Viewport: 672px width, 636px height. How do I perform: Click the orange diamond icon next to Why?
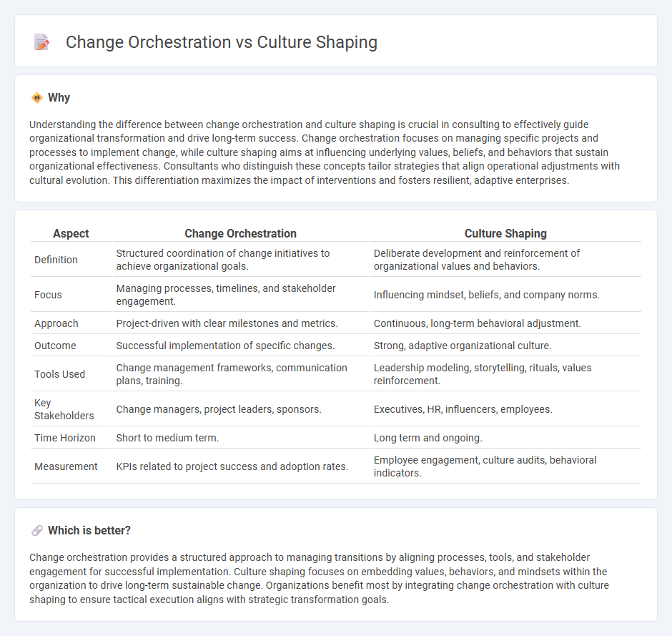37,98
